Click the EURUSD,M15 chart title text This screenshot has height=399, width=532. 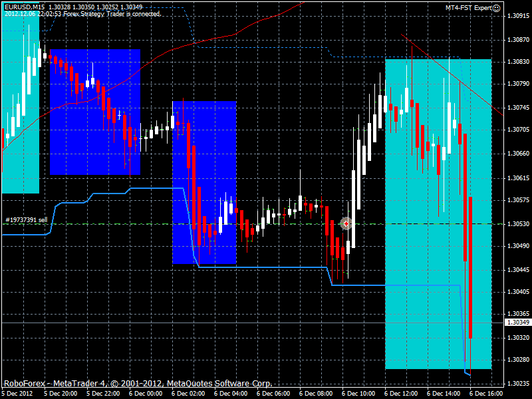pyautogui.click(x=23, y=7)
